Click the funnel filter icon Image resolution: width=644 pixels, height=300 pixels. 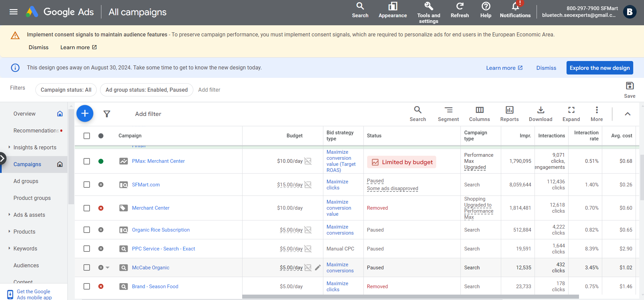click(x=107, y=114)
